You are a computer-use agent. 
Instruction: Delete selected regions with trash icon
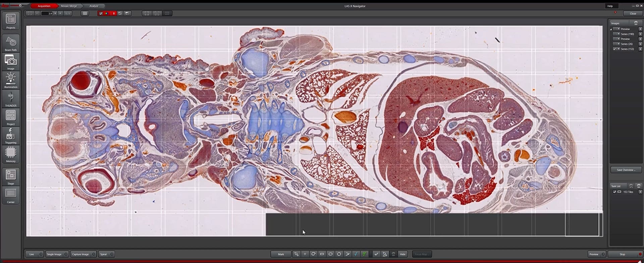click(393, 254)
